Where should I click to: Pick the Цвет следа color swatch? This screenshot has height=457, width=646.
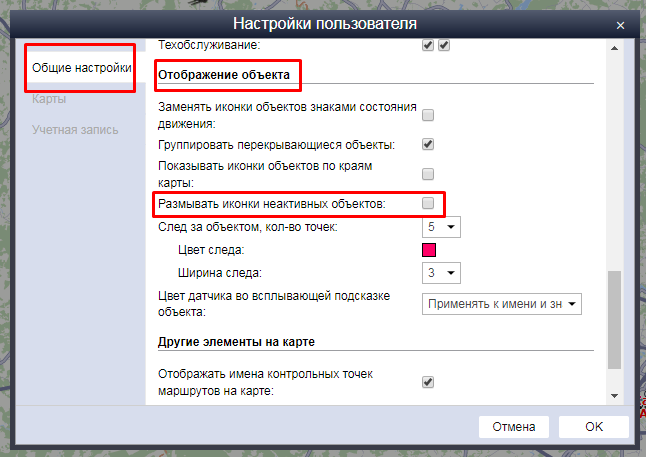pyautogui.click(x=429, y=250)
